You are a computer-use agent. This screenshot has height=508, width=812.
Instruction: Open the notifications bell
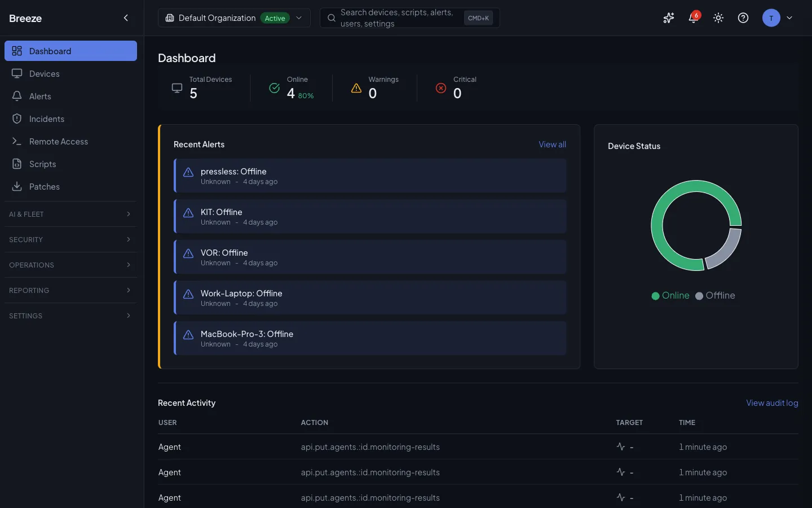[693, 18]
